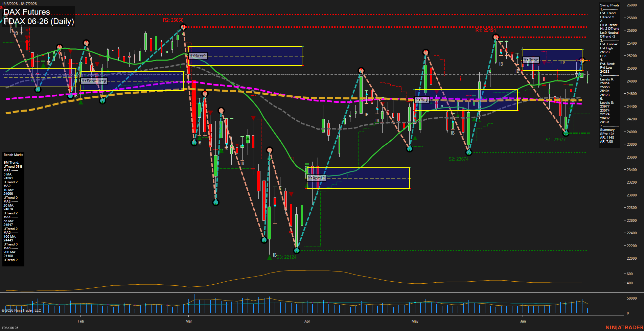Image resolution: width=644 pixels, height=331 pixels.
Task: Click the 10 MA: 24686 entry
Action: [x=9, y=192]
